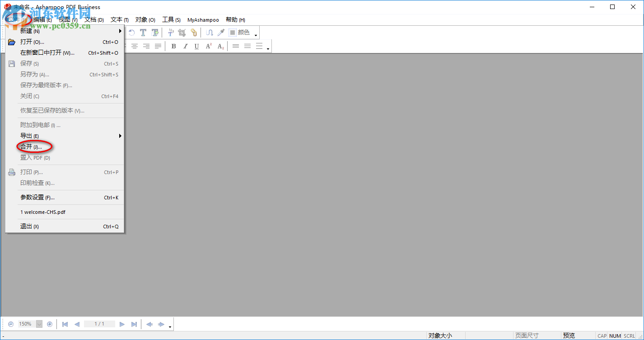The width and height of the screenshot is (644, 340).
Task: Open the 编辑 menu
Action: [x=42, y=20]
